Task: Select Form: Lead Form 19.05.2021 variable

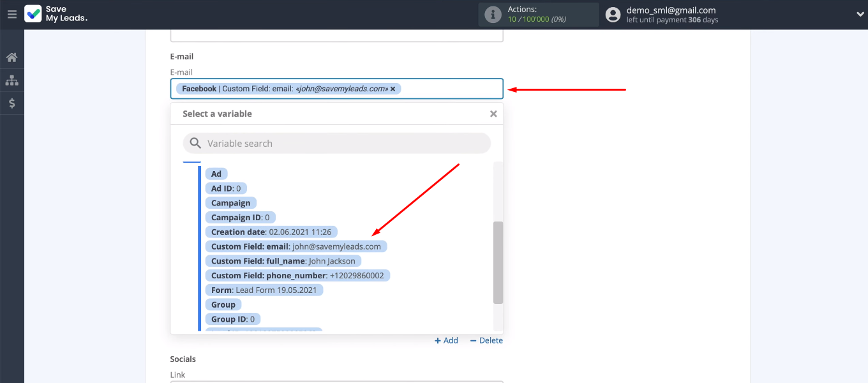Action: click(x=264, y=290)
